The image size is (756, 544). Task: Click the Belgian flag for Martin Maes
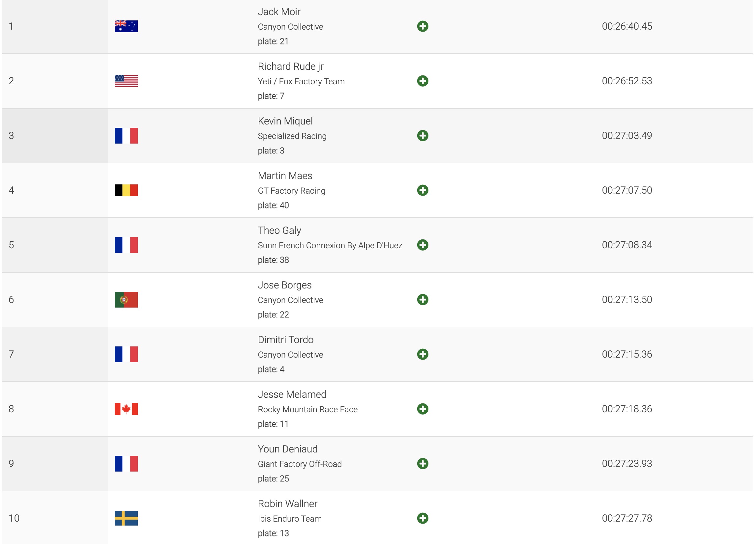[x=126, y=190]
